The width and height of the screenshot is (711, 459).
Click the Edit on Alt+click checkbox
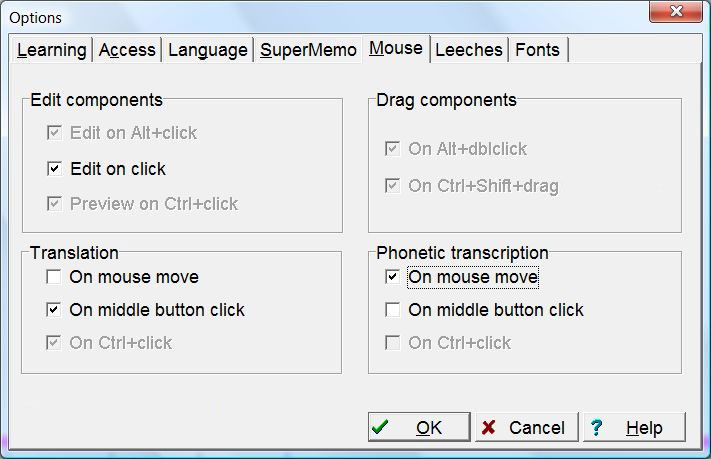[x=54, y=133]
